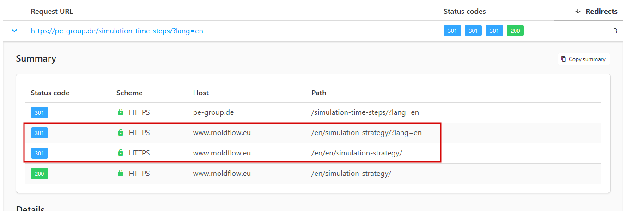Click the 301 badge for pe-group.de summary row
Screen dimensions: 644x211
pyautogui.click(x=39, y=112)
